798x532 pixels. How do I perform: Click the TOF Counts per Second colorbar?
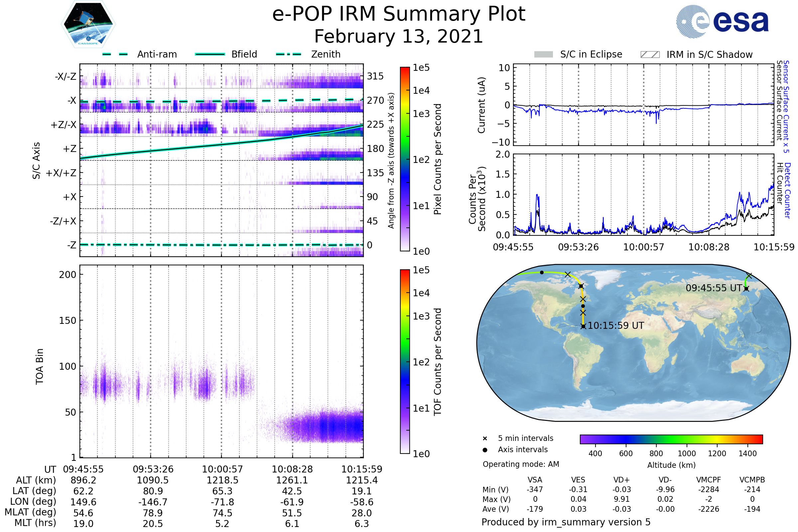[x=405, y=362]
